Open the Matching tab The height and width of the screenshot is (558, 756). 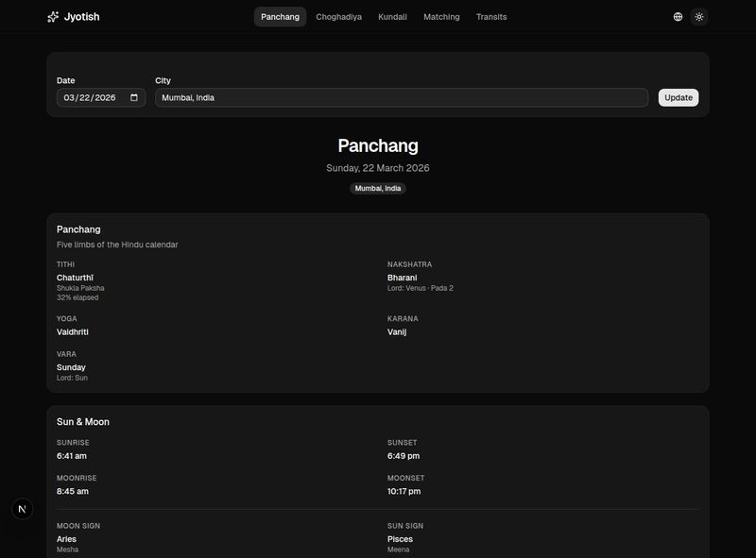coord(441,17)
